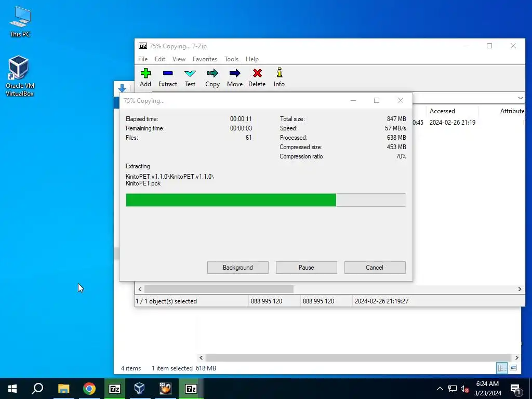Click the blue down-arrow icon in Explorer window
Image resolution: width=532 pixels, height=399 pixels.
(122, 88)
